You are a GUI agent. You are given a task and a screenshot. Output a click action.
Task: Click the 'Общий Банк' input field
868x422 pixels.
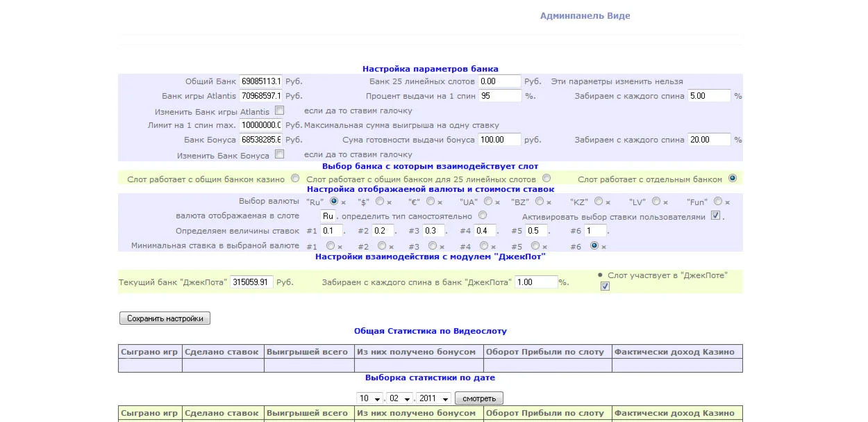pyautogui.click(x=260, y=81)
